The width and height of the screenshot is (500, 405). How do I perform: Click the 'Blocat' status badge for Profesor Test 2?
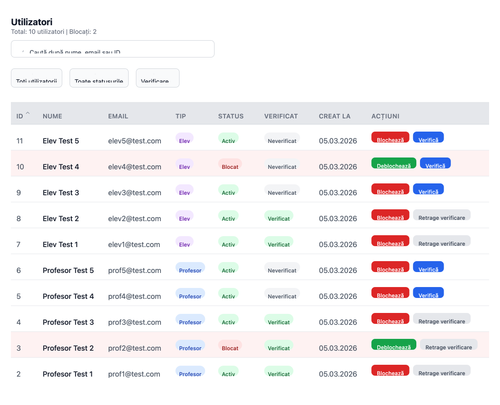click(x=230, y=346)
